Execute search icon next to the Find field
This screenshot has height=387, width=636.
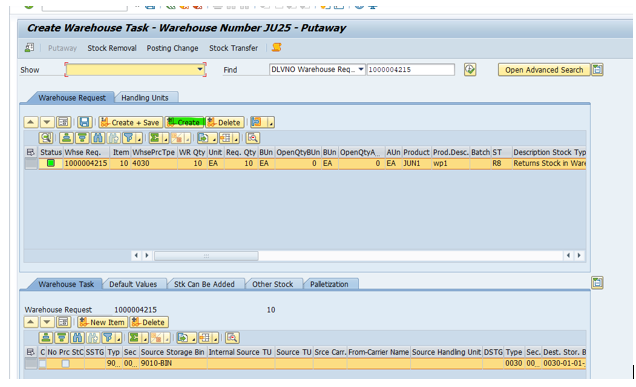click(470, 70)
